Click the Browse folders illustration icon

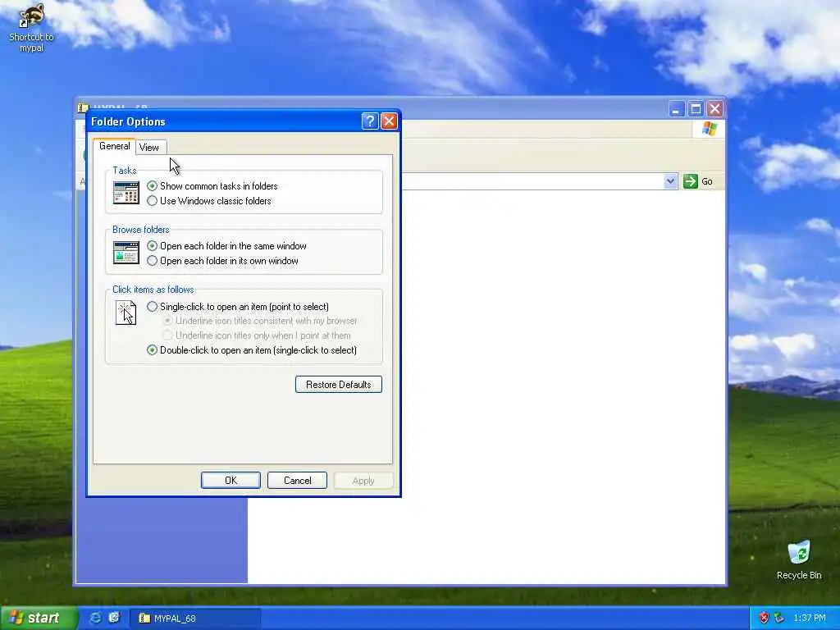tap(126, 253)
